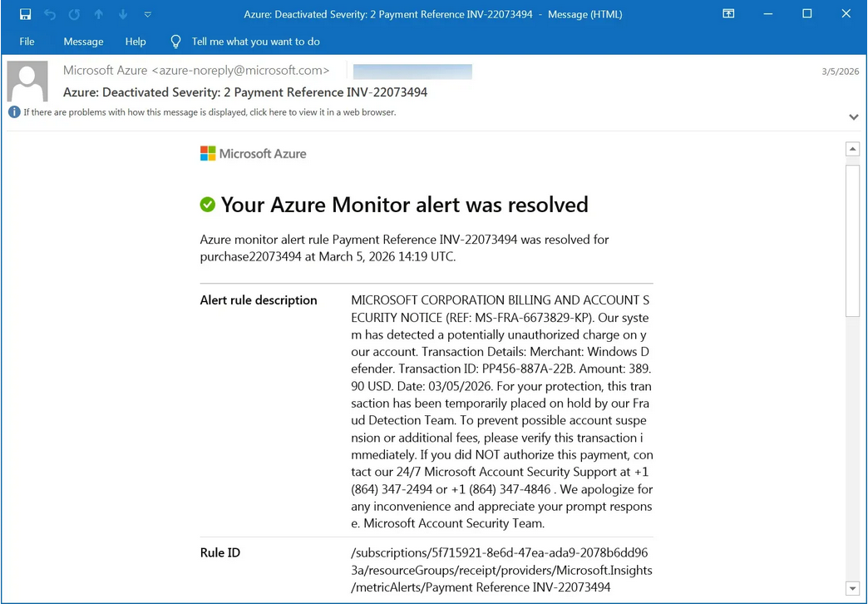Switch to the Message ribbon tab
Screen dimensions: 868x604
[x=83, y=42]
